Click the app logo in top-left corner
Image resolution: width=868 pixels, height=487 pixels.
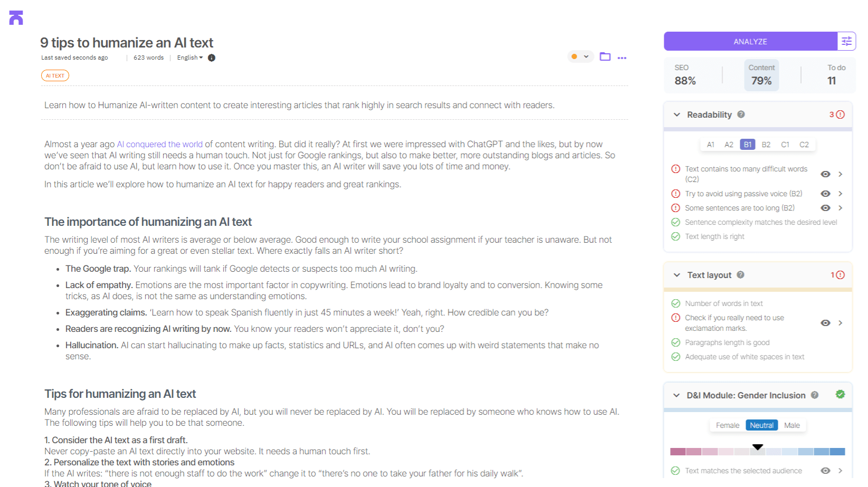(15, 17)
